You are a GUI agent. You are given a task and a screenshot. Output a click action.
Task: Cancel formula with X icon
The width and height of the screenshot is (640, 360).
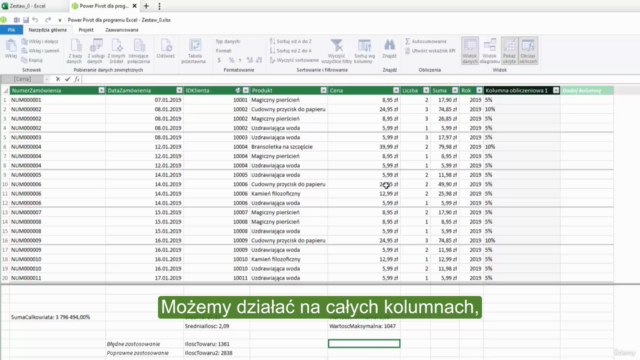tap(58, 79)
